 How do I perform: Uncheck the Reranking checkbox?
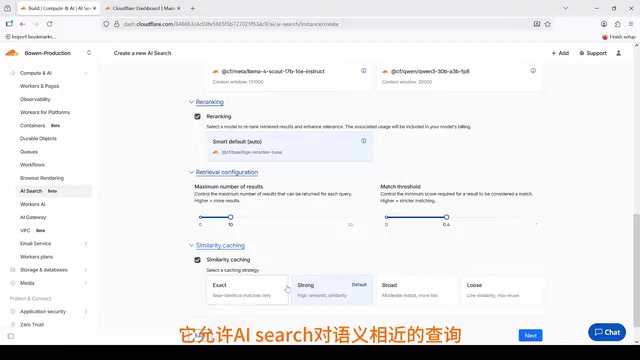198,116
